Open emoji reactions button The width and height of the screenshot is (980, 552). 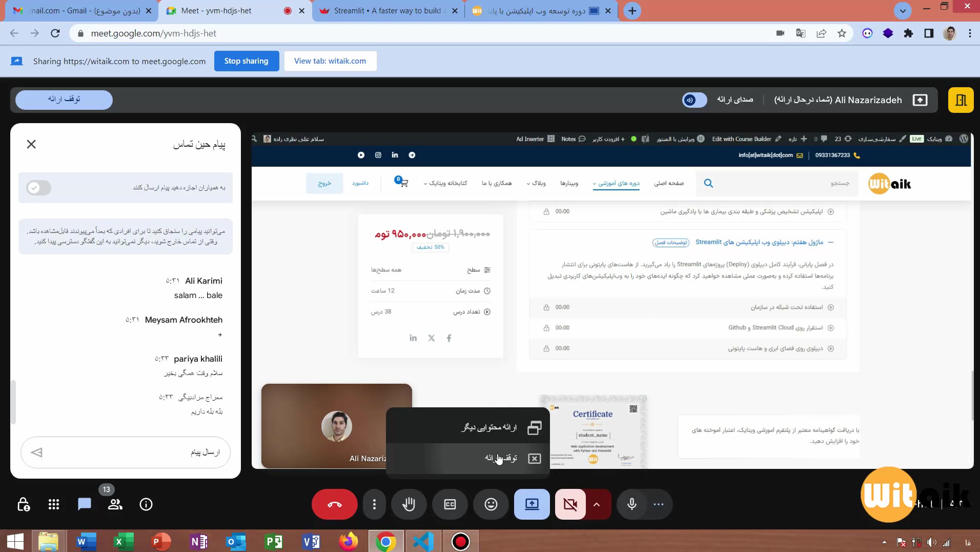[491, 504]
